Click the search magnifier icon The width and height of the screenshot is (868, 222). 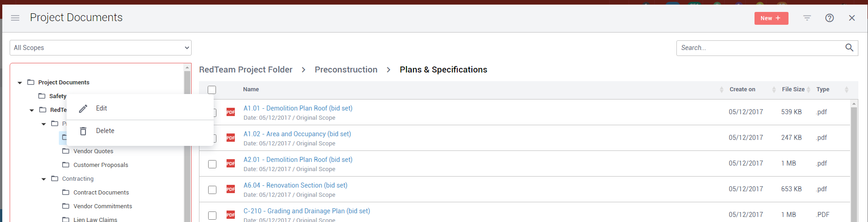(849, 48)
